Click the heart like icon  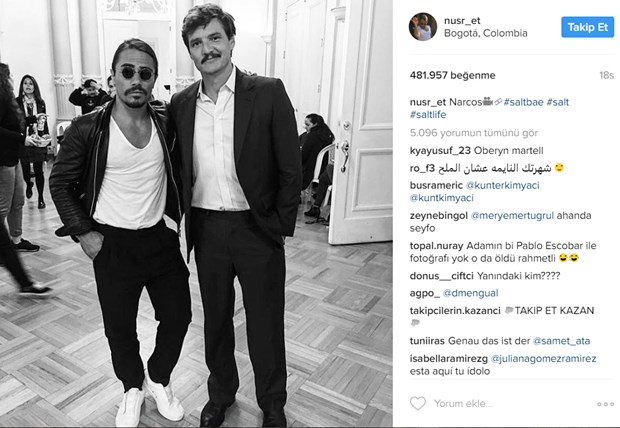click(418, 403)
